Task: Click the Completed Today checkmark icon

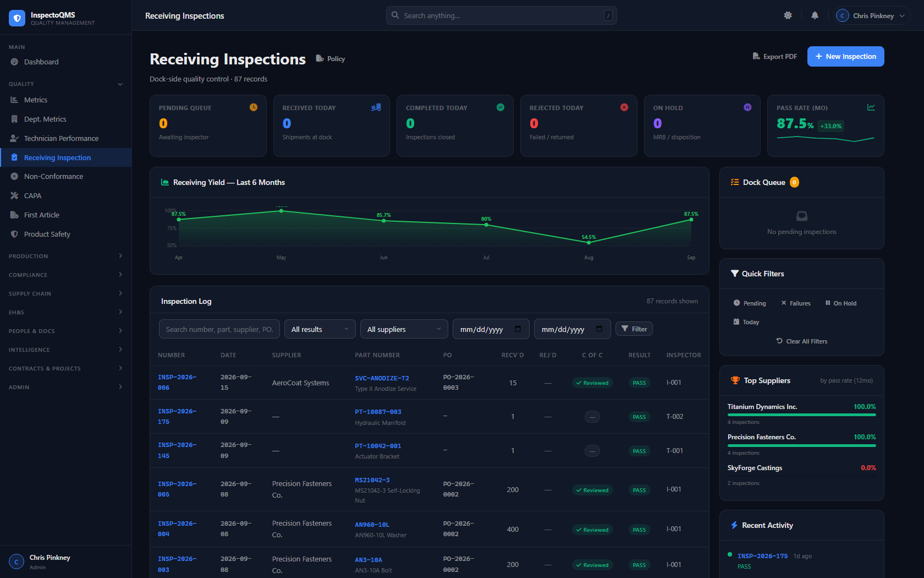Action: click(501, 107)
